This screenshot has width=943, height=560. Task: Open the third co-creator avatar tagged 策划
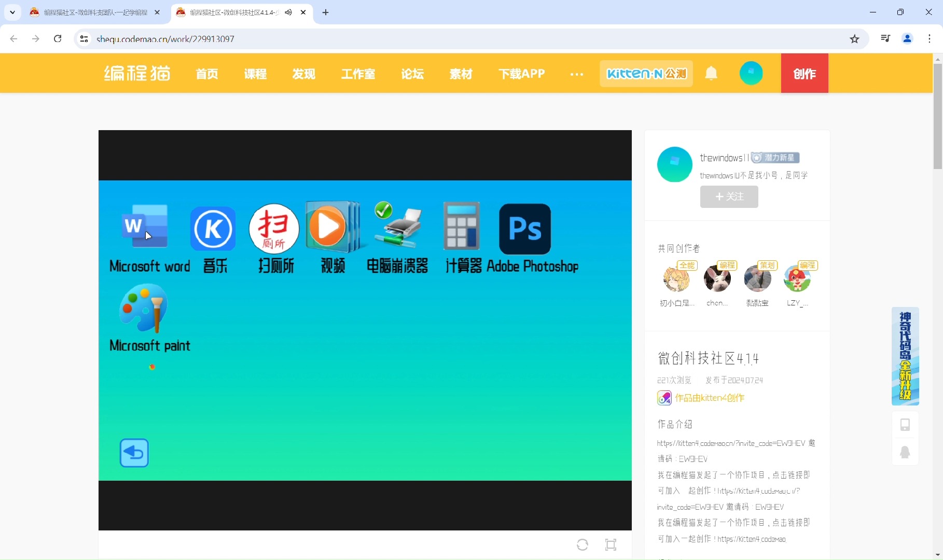757,278
